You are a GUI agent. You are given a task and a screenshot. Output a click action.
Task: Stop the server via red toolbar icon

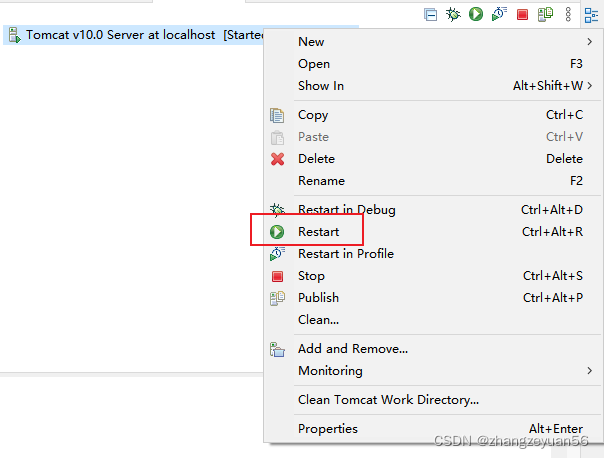pyautogui.click(x=522, y=15)
